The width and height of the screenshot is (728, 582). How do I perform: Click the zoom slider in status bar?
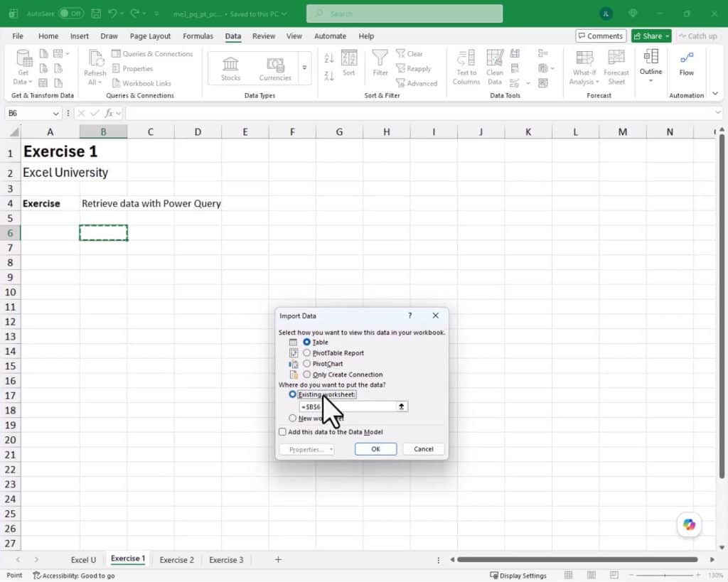click(x=665, y=576)
